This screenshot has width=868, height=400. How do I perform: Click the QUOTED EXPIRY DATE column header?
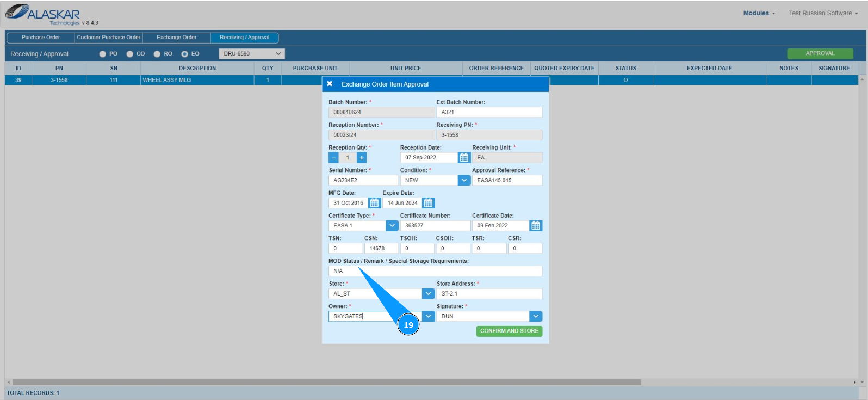click(x=565, y=69)
